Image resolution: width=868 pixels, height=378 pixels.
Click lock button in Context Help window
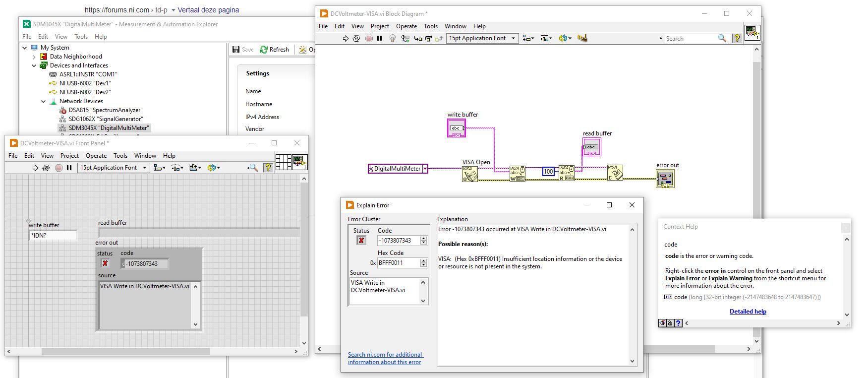tap(670, 323)
